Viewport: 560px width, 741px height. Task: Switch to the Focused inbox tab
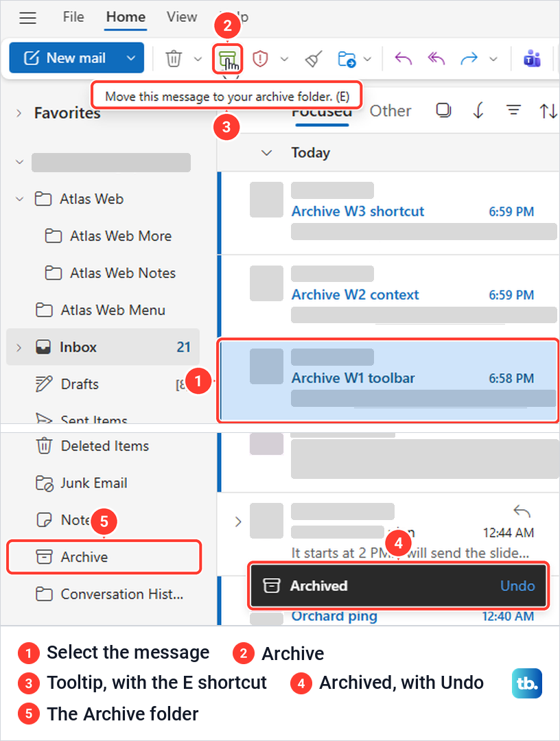322,113
